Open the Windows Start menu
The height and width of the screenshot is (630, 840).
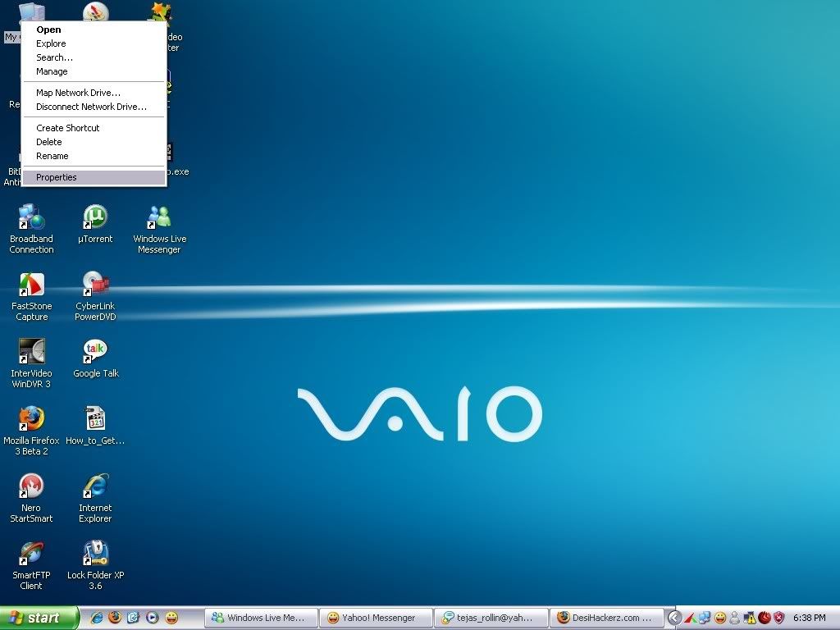(x=39, y=618)
